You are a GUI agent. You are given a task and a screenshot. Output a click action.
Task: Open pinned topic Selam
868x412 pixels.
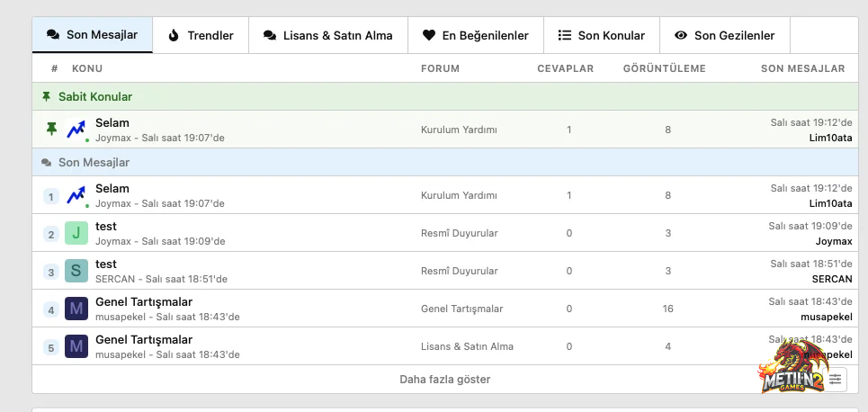coord(112,122)
